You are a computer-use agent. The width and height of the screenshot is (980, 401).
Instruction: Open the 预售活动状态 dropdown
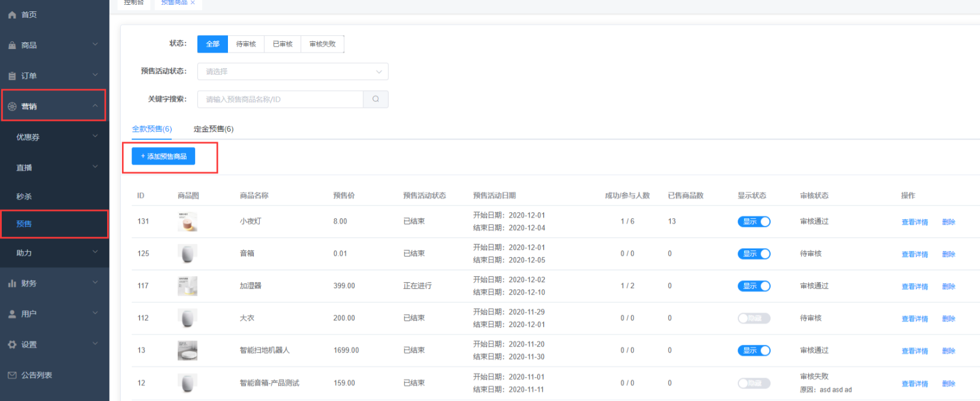tap(293, 72)
